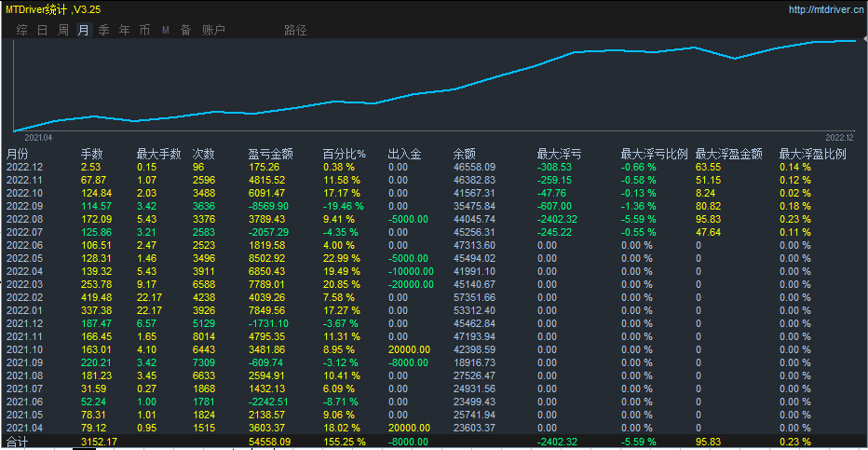
Task: Select the 2022.01 month row
Action: point(434,310)
